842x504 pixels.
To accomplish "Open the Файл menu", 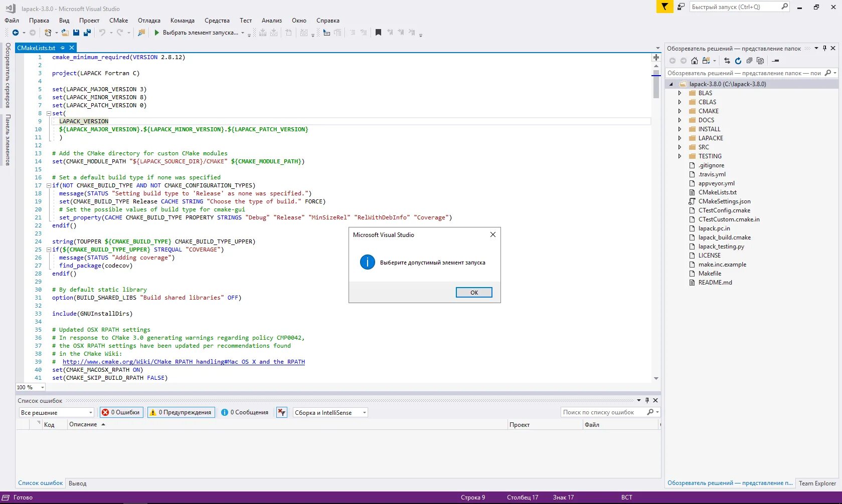I will click(x=12, y=21).
